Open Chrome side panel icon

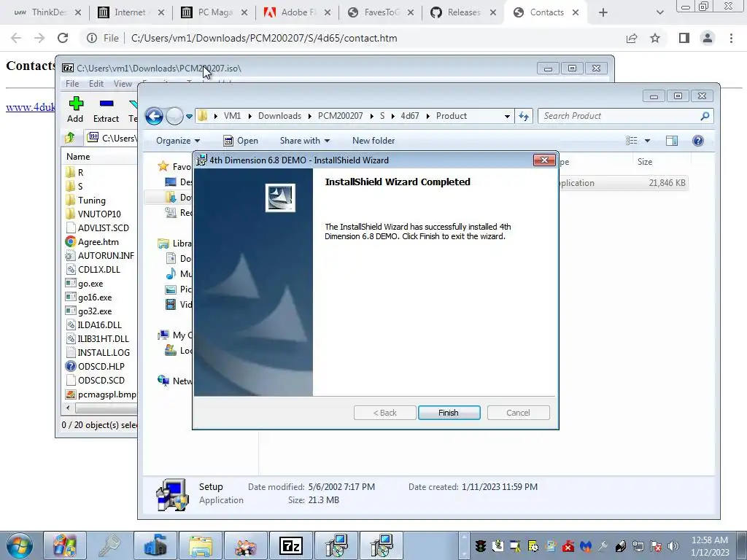(x=684, y=38)
